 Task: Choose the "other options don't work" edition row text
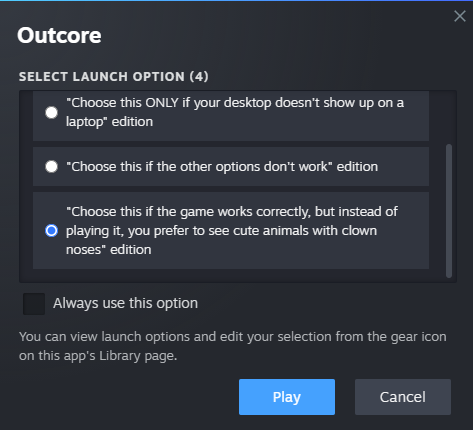[x=222, y=166]
